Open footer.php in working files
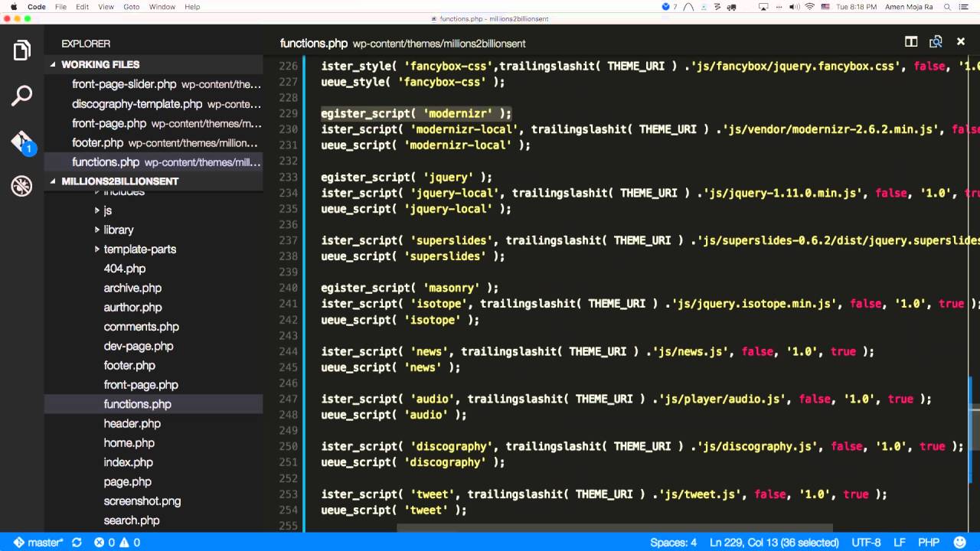The width and height of the screenshot is (980, 551). (x=153, y=143)
